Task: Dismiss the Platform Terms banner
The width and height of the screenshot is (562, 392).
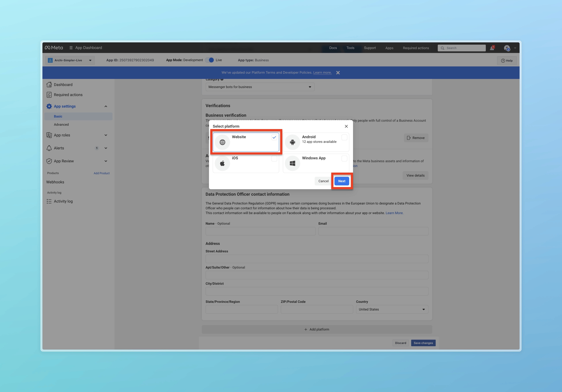Action: coord(338,73)
